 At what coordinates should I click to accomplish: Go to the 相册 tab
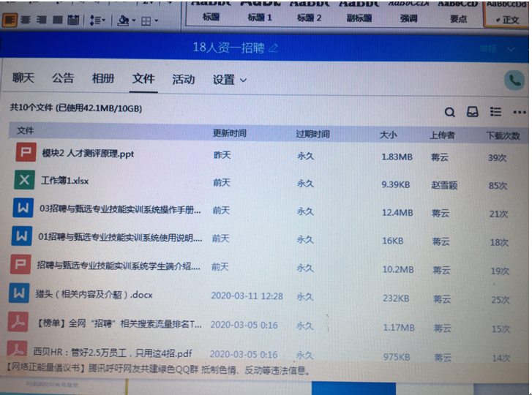(103, 78)
